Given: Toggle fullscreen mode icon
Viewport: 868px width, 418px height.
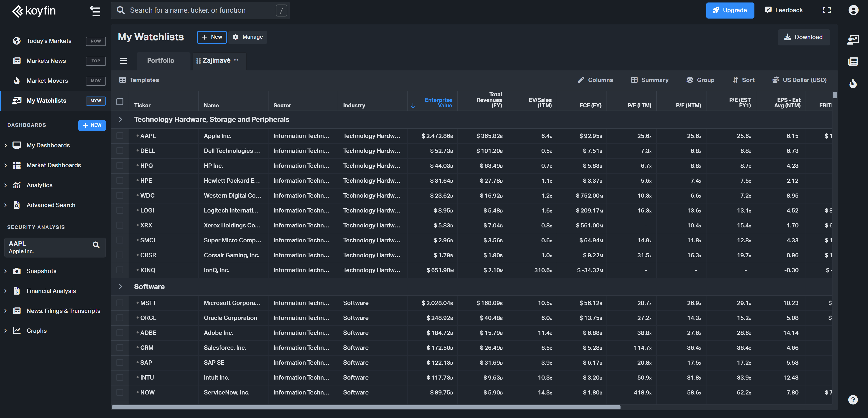Looking at the screenshot, I should (827, 10).
